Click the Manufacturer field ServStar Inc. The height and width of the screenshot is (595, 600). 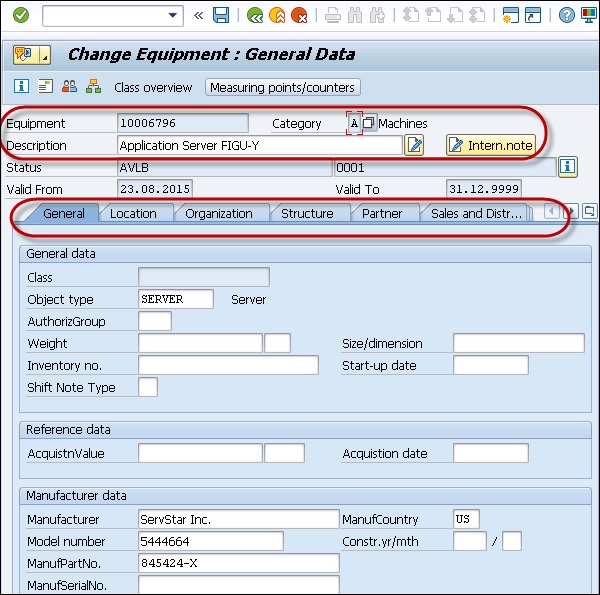[239, 519]
